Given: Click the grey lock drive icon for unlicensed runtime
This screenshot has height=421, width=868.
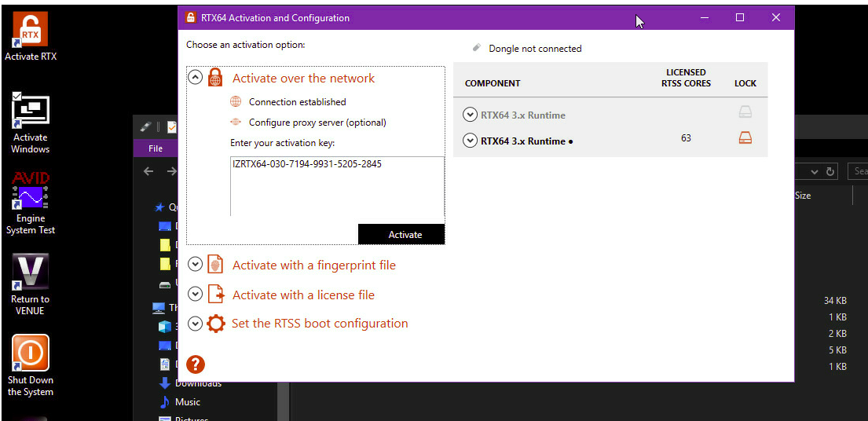Looking at the screenshot, I should coord(745,112).
